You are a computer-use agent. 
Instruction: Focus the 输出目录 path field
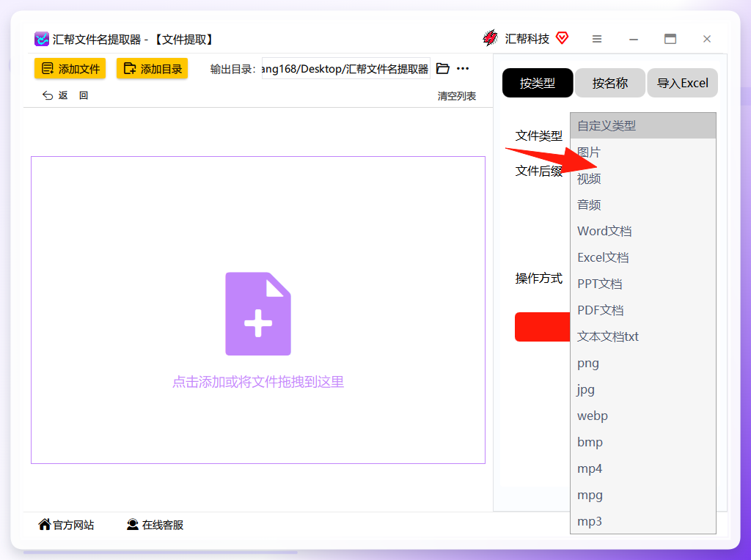346,68
